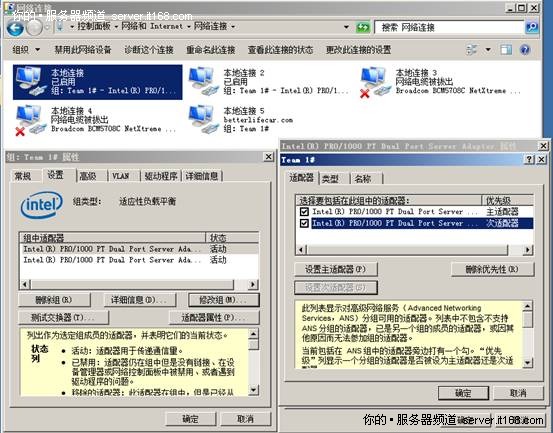The width and height of the screenshot is (553, 433).
Task: Click the search magnifier icon
Action: tap(532, 28)
